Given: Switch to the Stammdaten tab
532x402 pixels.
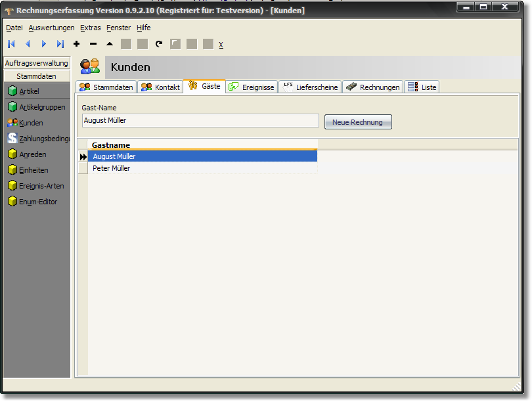Looking at the screenshot, I should click(106, 87).
